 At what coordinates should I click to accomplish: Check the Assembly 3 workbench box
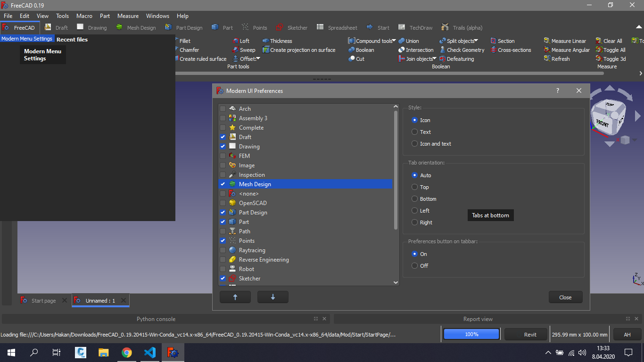point(223,118)
